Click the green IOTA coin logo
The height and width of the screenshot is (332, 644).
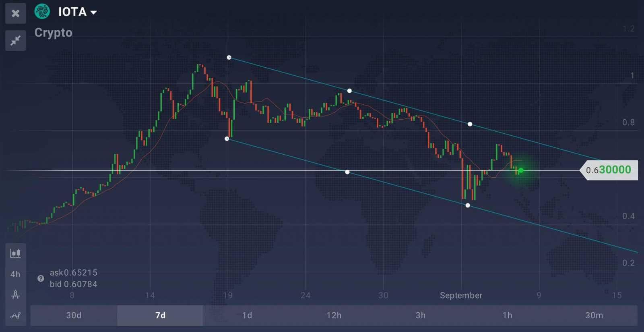point(42,11)
